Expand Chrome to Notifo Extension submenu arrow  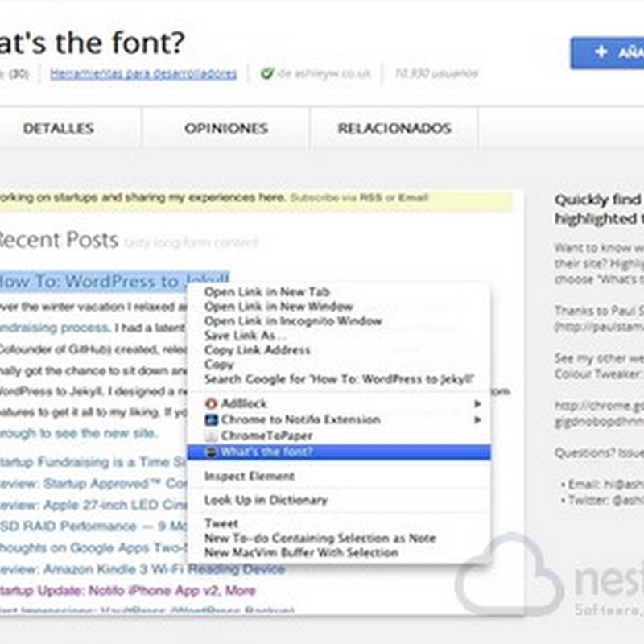coord(477,419)
